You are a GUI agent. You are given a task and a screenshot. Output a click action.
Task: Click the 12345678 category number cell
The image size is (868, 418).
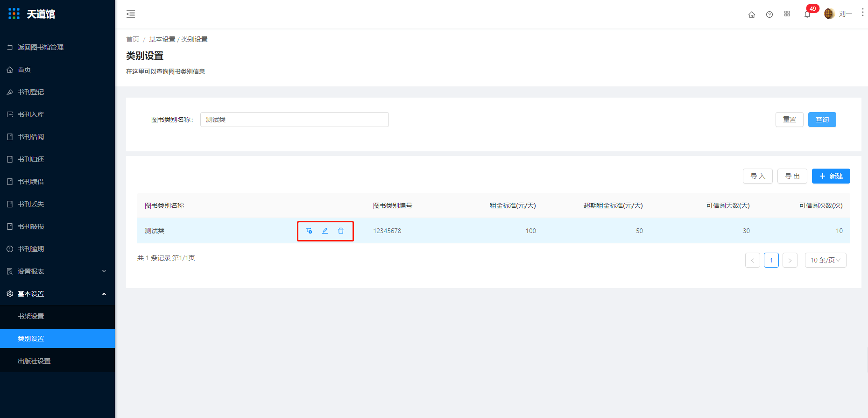coord(387,231)
